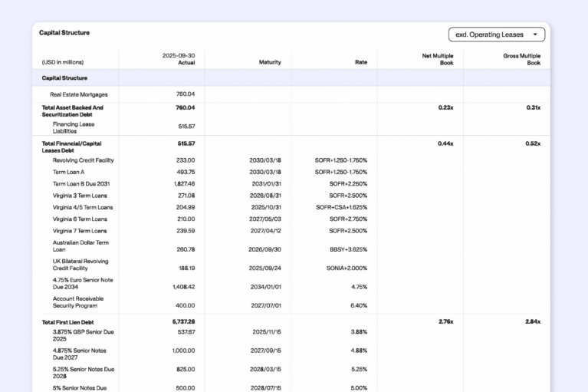The width and height of the screenshot is (588, 392).
Task: Click the 400.00 Account Receivable amount
Action: (x=186, y=306)
